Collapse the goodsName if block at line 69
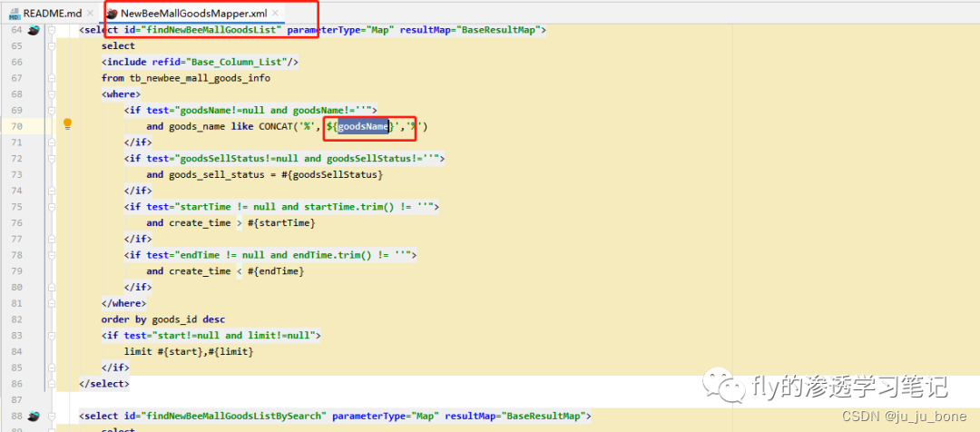Viewport: 980px width, 432px height. pos(51,111)
